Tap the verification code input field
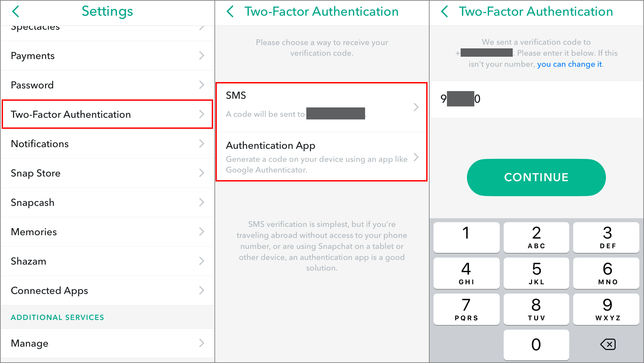 click(x=536, y=99)
